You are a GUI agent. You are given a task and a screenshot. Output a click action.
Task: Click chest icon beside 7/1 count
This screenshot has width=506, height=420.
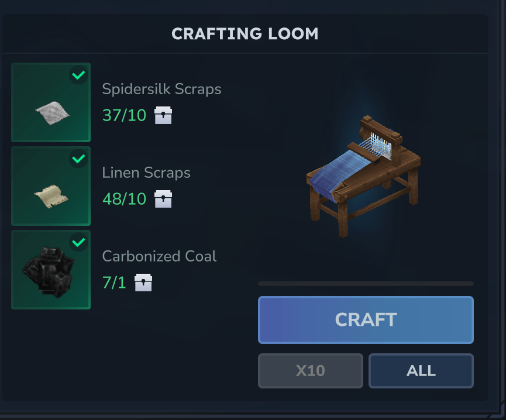(143, 283)
